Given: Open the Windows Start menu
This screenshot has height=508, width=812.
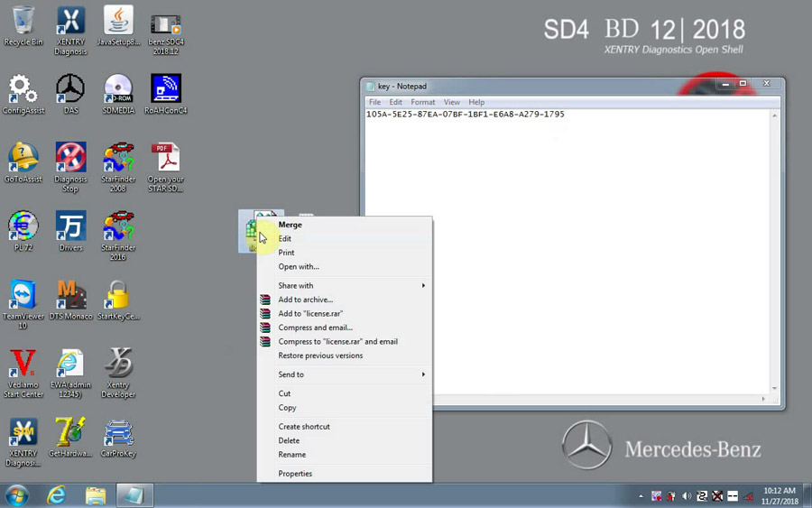Looking at the screenshot, I should pyautogui.click(x=17, y=495).
